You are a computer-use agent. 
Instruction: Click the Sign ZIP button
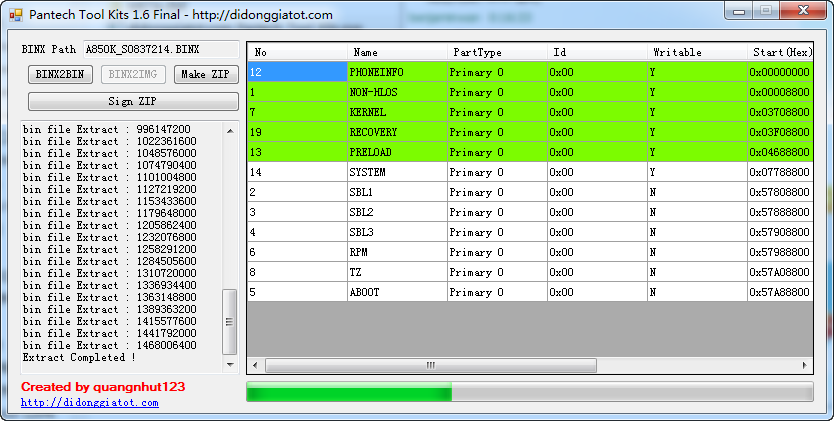pyautogui.click(x=133, y=102)
